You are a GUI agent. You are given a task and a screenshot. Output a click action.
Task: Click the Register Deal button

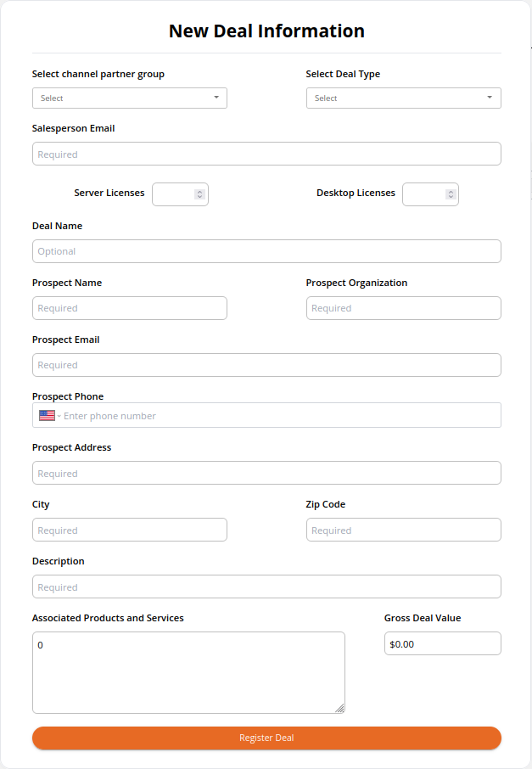(266, 738)
